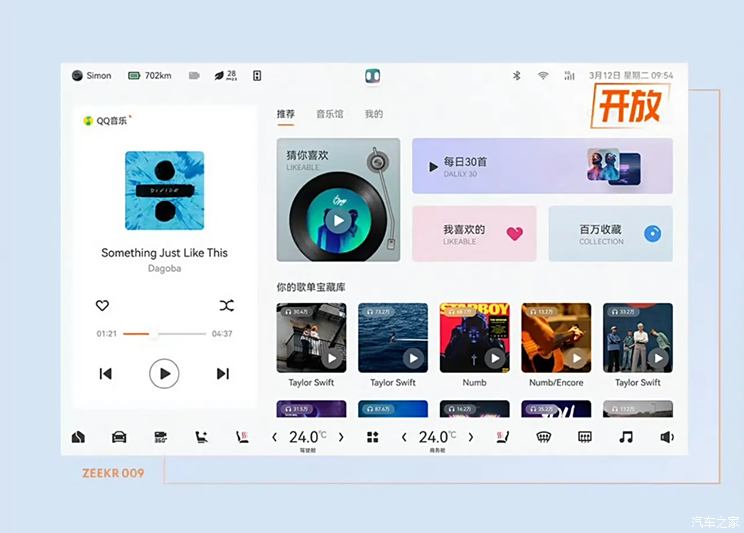The height and width of the screenshot is (533, 744).
Task: Seek within the song progress bar
Action: (164, 334)
